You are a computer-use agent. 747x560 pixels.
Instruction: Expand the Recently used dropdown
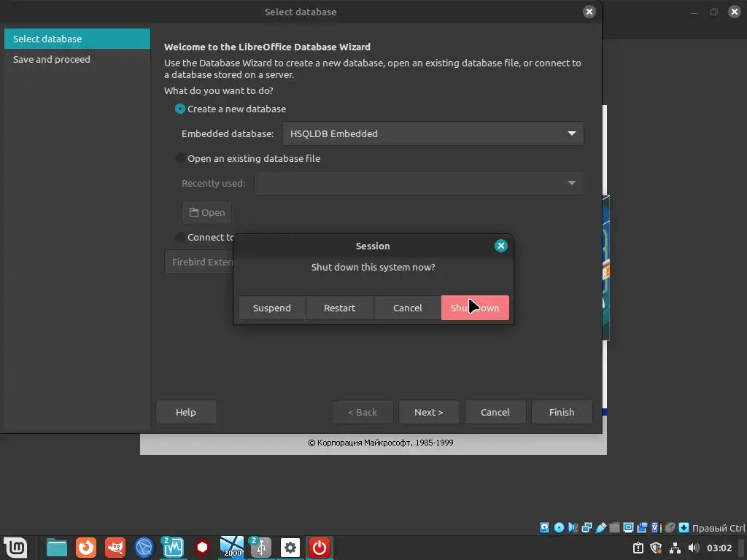419,183
